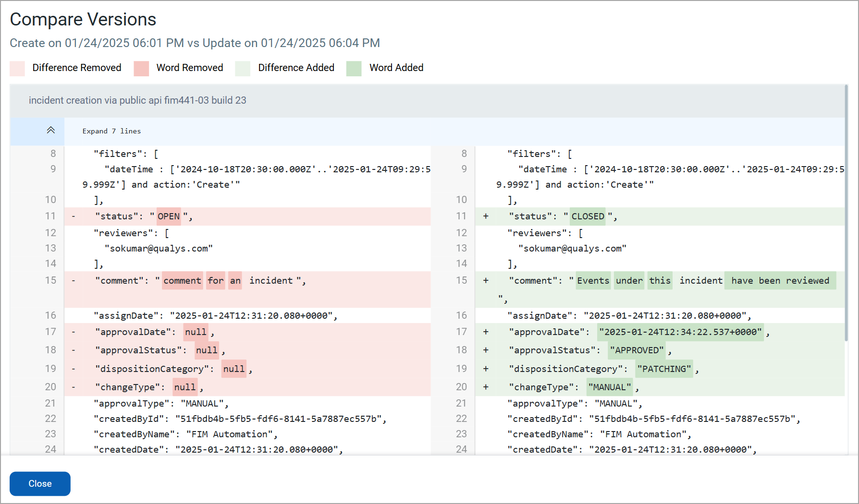Click the 'Compare Versions' heading
This screenshot has height=504, width=859.
[x=83, y=19]
